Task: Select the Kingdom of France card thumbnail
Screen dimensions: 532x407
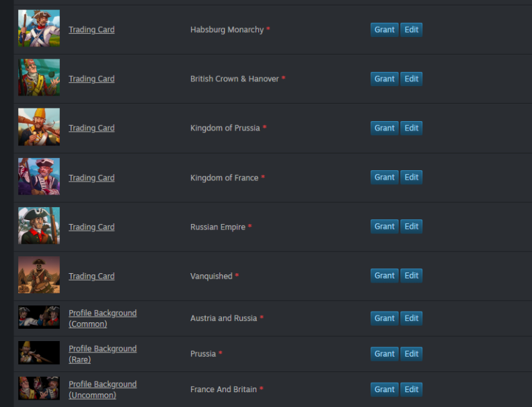Action: click(39, 177)
